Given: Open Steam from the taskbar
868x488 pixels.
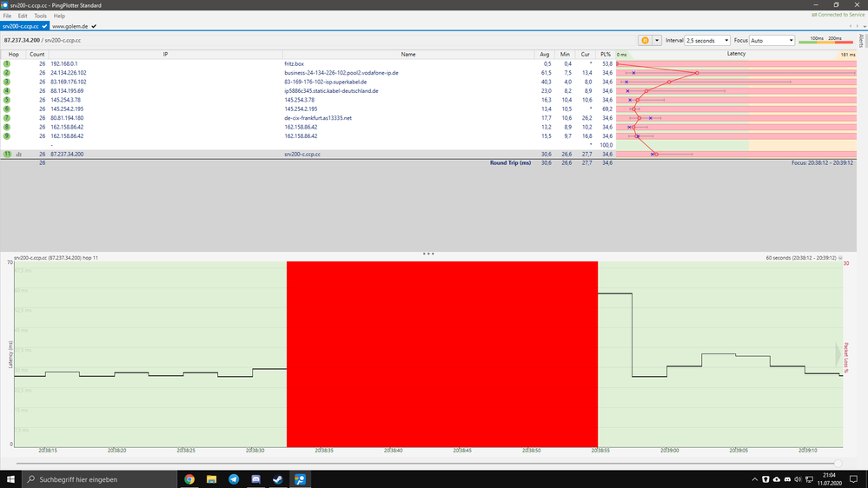Looking at the screenshot, I should pyautogui.click(x=278, y=479).
